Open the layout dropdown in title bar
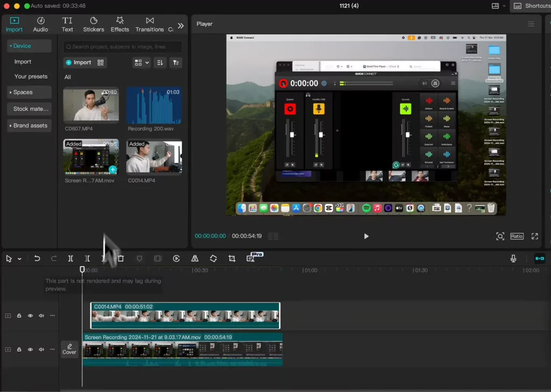The height and width of the screenshot is (392, 551). click(x=499, y=6)
